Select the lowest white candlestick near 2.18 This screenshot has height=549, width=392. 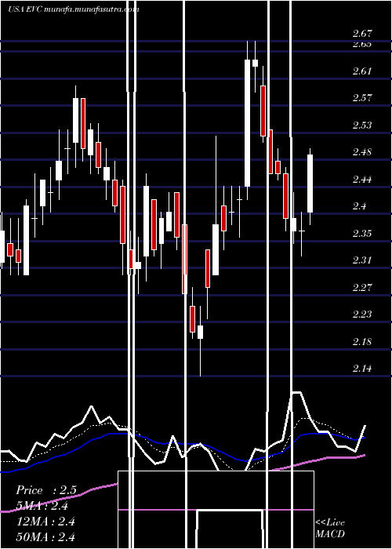(200, 332)
